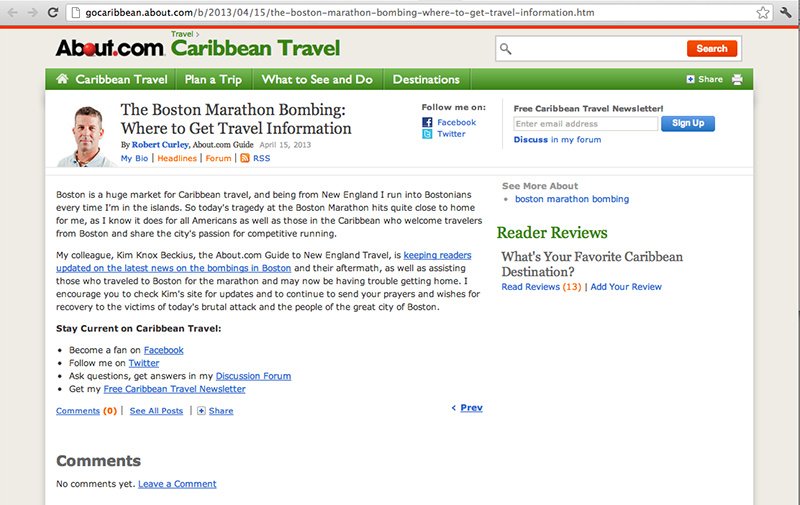Screen dimensions: 800x505
Task: Open the Plan a Trip menu
Action: (212, 79)
